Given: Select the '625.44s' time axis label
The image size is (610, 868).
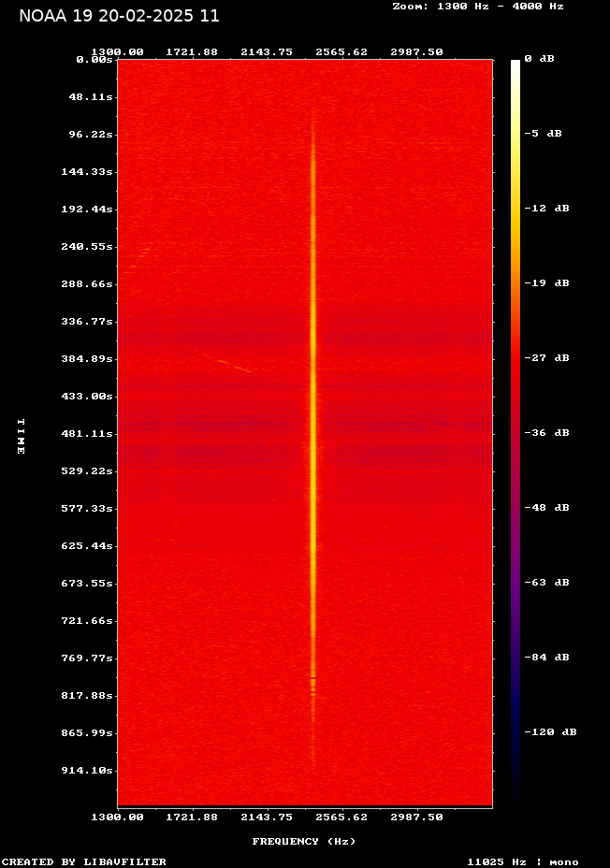Looking at the screenshot, I should (x=87, y=546).
